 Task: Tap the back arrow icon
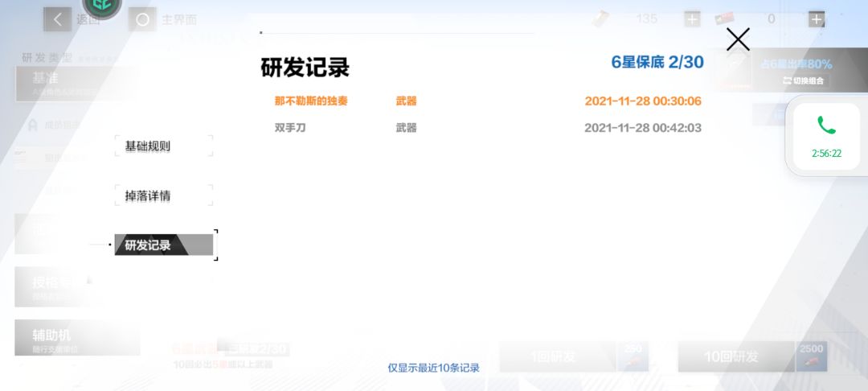click(x=58, y=19)
